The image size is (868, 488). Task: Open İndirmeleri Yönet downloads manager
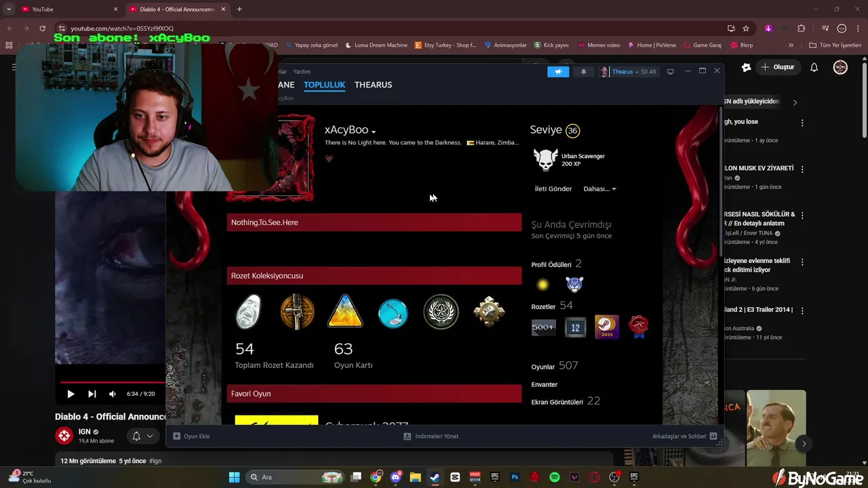coord(431,436)
